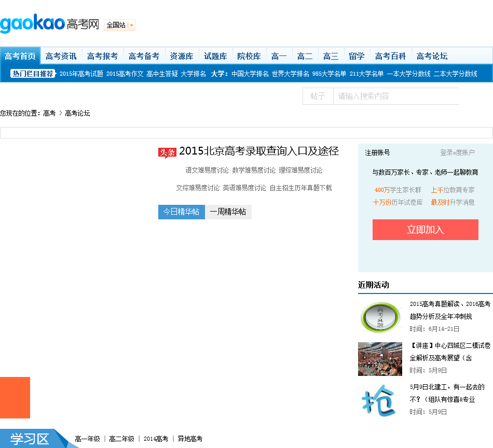Select the 今日精华帖 tab

click(182, 212)
